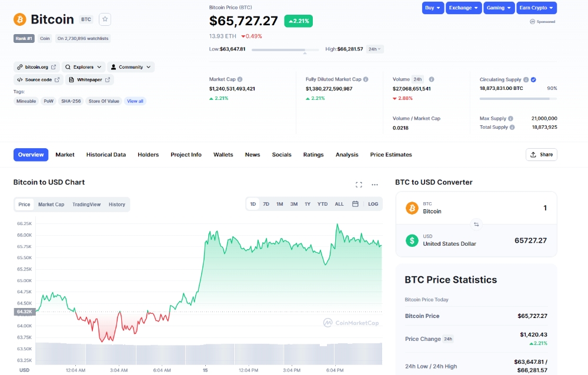Screen dimensions: 588x375
Task: Expand the Explorers dropdown
Action: coord(83,67)
